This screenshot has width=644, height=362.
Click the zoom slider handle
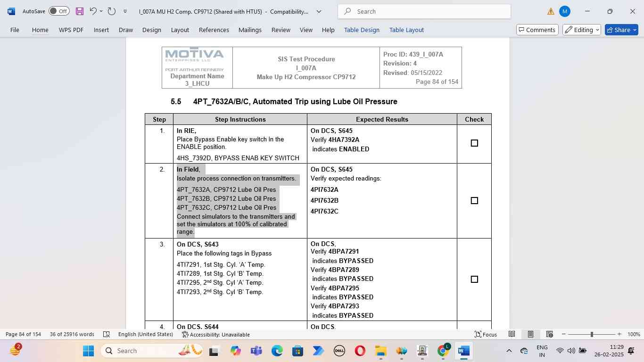[x=592, y=334]
